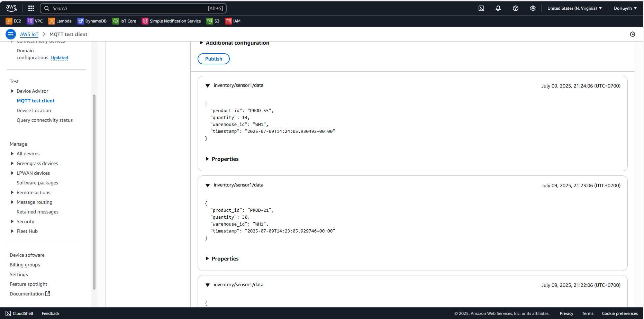Open the Lambda service shortcut

click(x=60, y=21)
